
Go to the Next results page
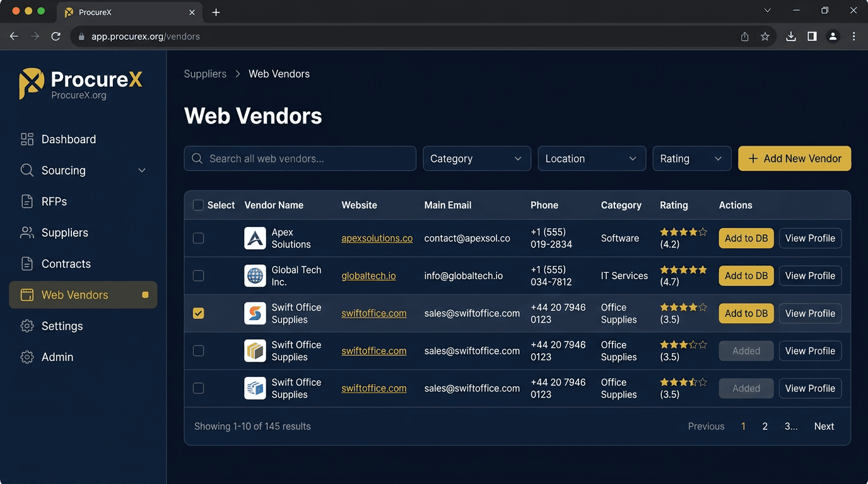tap(824, 426)
